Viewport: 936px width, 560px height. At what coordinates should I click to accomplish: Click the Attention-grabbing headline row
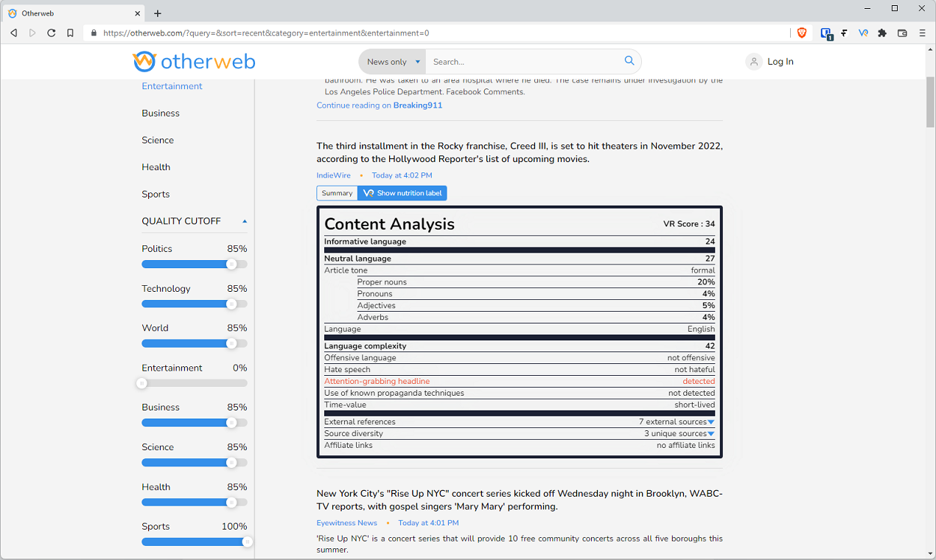(x=520, y=382)
